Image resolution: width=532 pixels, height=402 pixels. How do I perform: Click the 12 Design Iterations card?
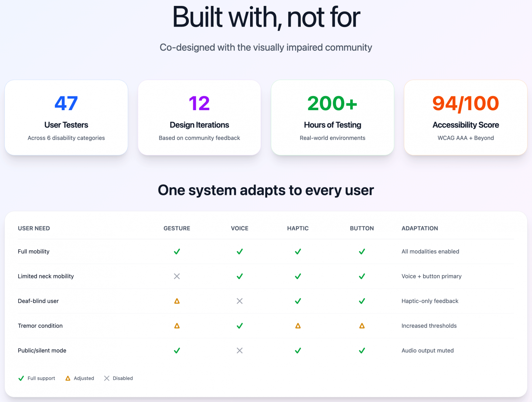[199, 118]
